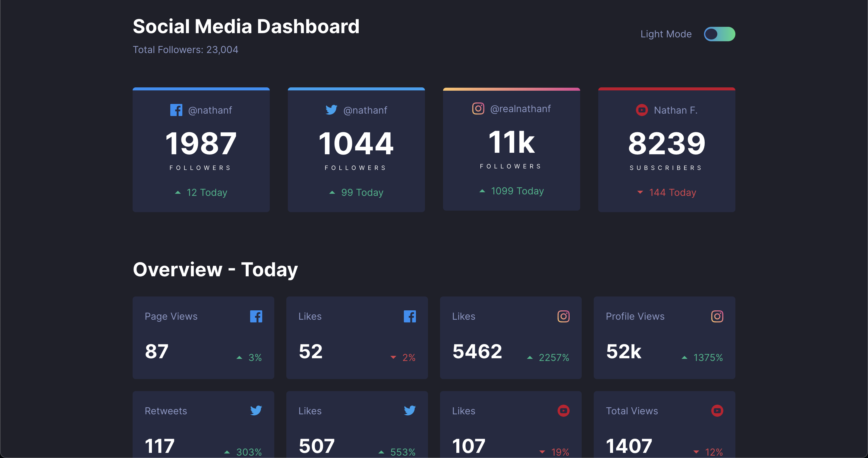The height and width of the screenshot is (458, 868).
Task: Click the up arrow beside 1099 Today
Action: click(x=482, y=191)
